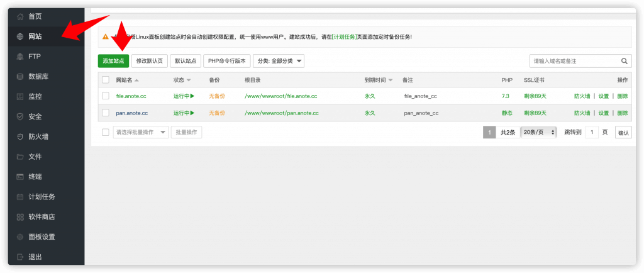This screenshot has width=644, height=273.
Task: Click the globe icon beside 网站
Action: pyautogui.click(x=19, y=36)
